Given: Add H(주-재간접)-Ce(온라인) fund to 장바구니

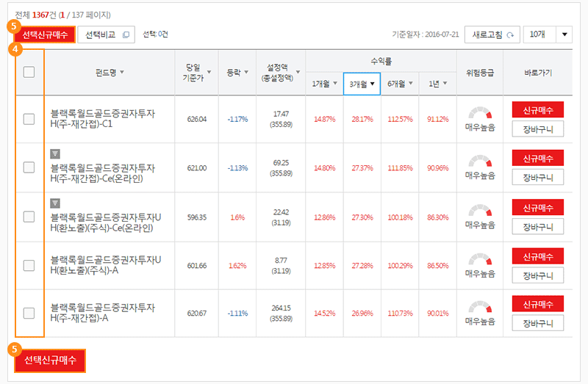Looking at the screenshot, I should pyautogui.click(x=538, y=177).
